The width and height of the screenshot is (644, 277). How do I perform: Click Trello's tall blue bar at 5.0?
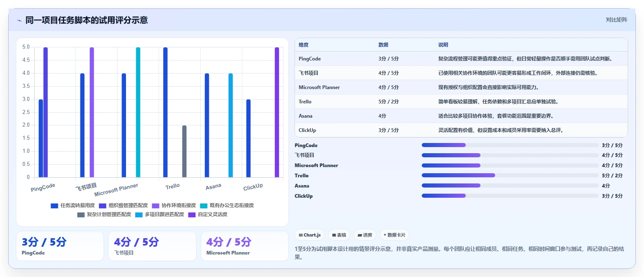(x=165, y=112)
